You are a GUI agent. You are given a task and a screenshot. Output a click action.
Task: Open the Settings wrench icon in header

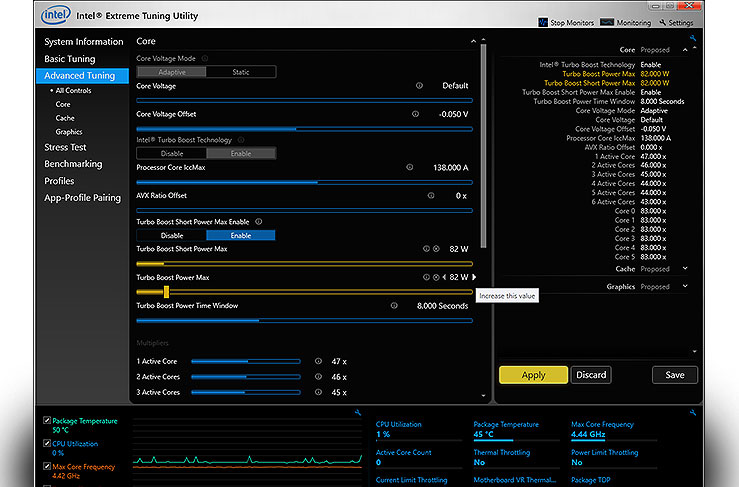(x=663, y=22)
